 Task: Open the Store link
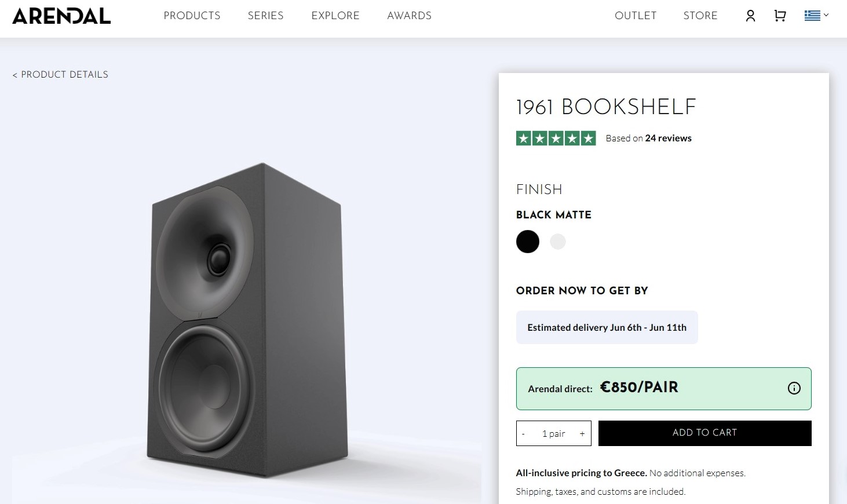(x=700, y=16)
